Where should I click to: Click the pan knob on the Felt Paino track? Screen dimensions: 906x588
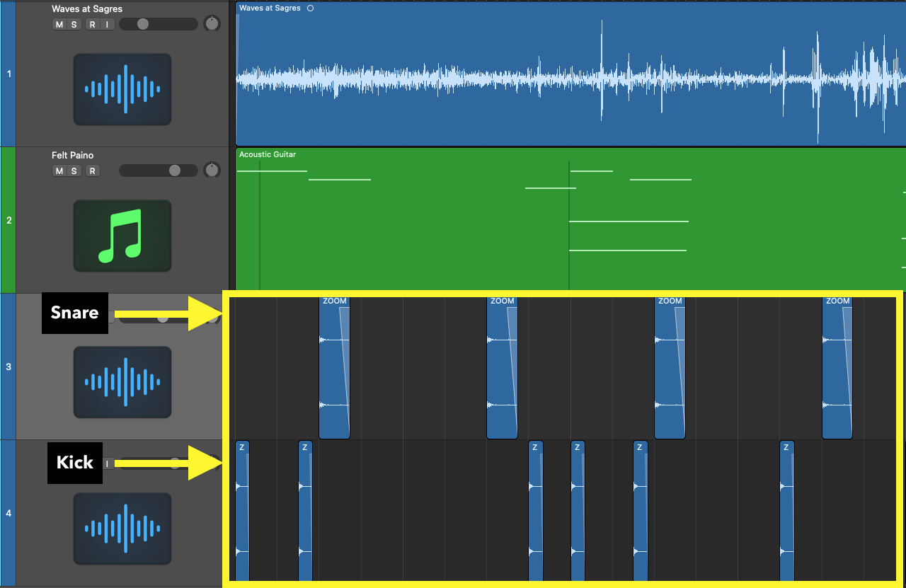pyautogui.click(x=212, y=170)
